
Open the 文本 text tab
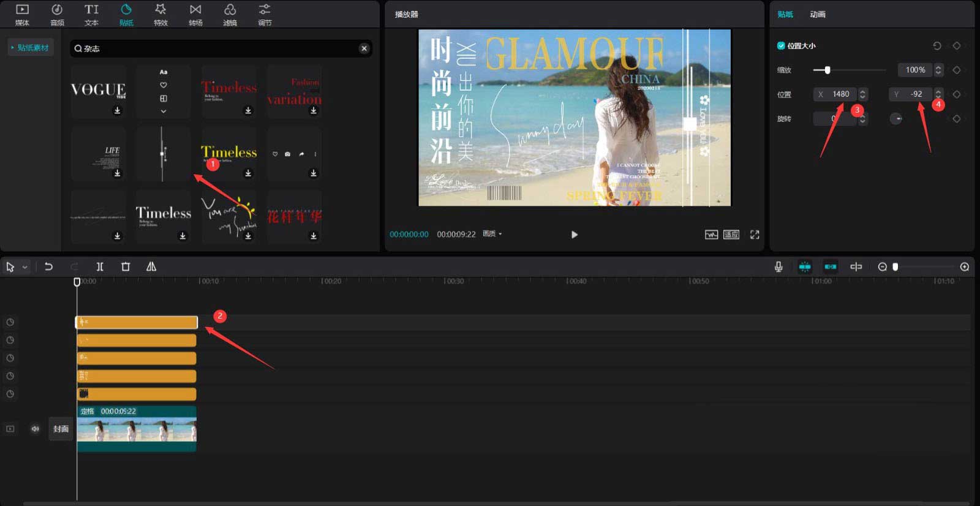click(x=91, y=15)
